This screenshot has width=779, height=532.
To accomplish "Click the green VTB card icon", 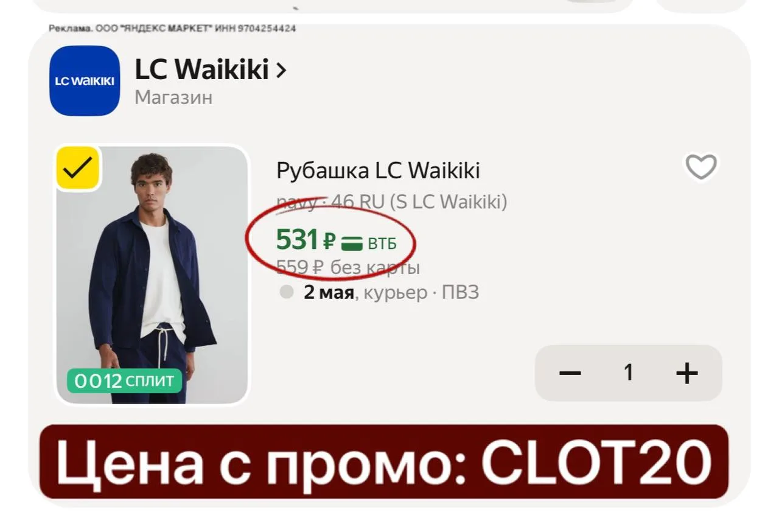I will click(x=352, y=243).
